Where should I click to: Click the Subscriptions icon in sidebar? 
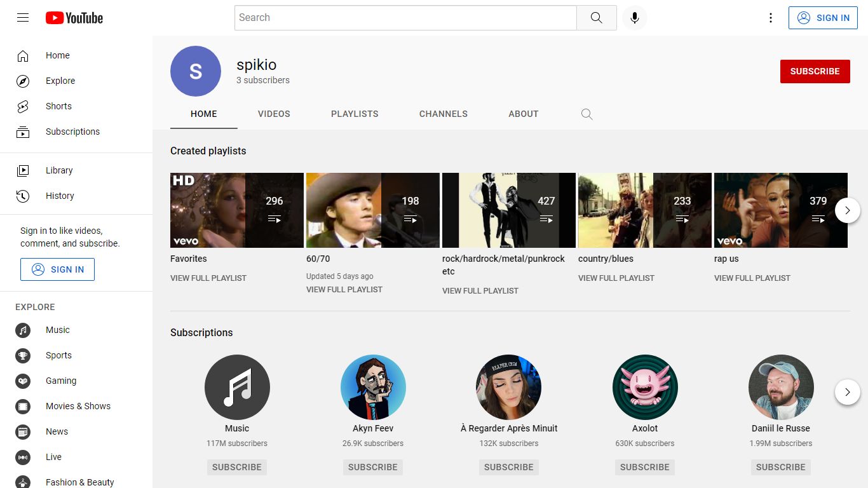[x=23, y=132]
